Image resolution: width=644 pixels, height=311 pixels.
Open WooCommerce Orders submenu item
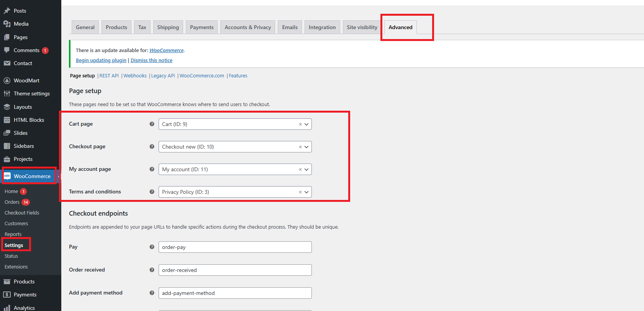click(12, 202)
